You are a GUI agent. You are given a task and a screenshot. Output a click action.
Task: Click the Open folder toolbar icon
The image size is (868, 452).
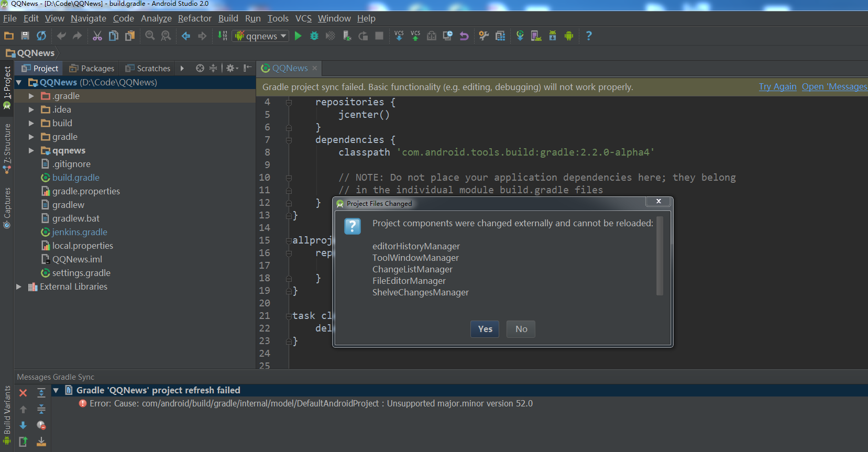pyautogui.click(x=9, y=36)
